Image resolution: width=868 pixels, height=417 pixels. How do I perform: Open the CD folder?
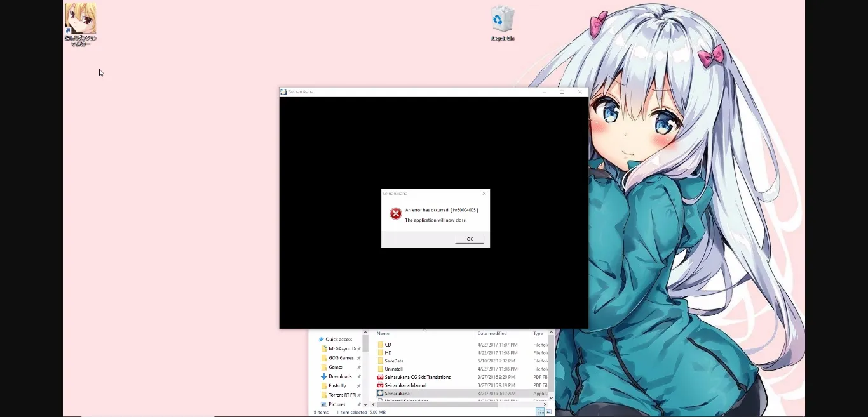click(388, 345)
